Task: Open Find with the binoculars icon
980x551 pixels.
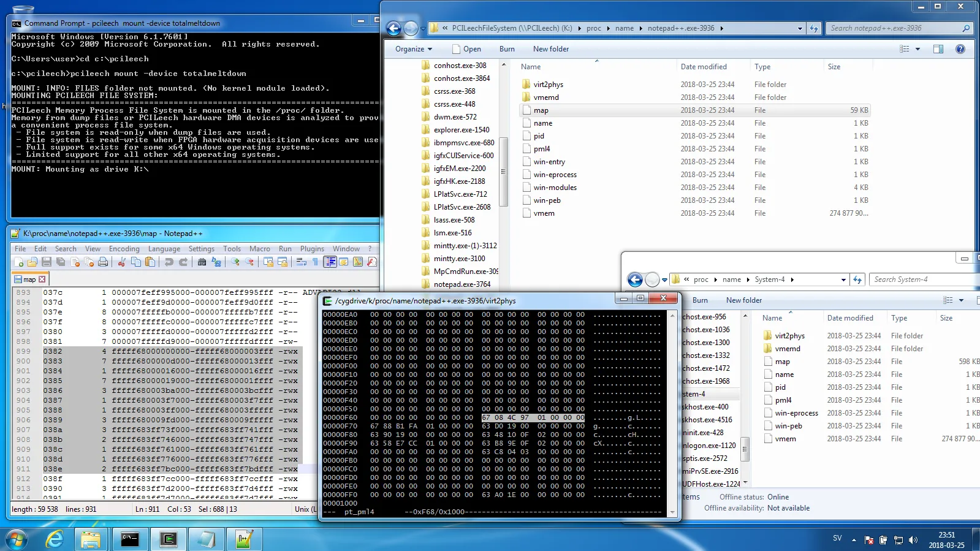Action: [x=202, y=262]
